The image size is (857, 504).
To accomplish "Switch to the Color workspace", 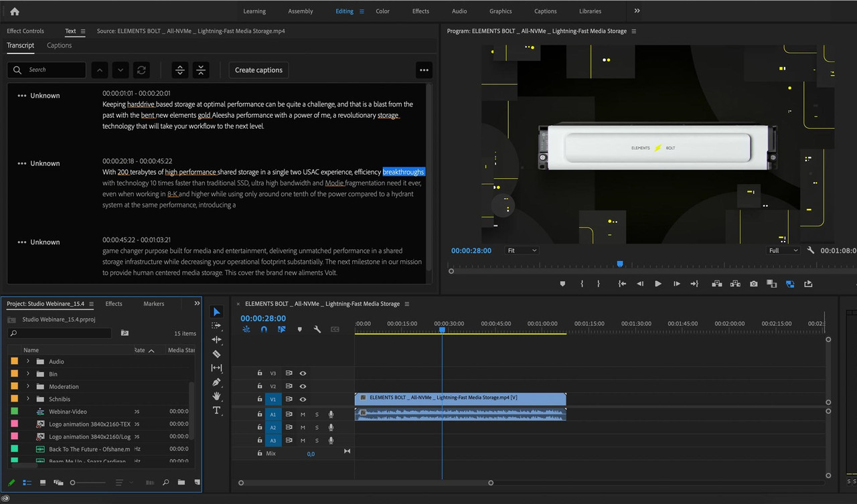I will pos(382,11).
